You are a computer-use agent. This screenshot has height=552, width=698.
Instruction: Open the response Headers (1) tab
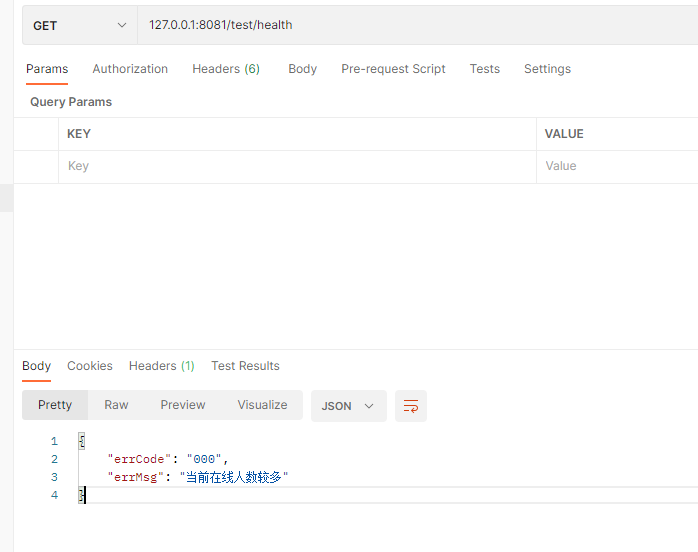pyautogui.click(x=162, y=366)
